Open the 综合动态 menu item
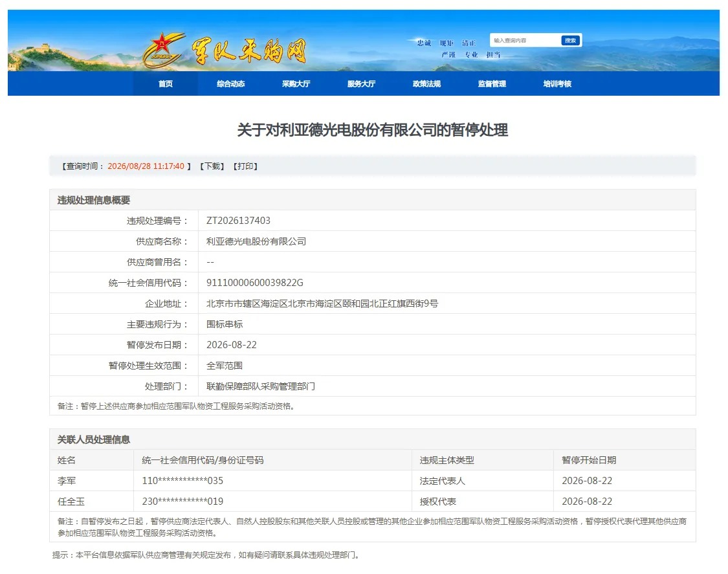The image size is (728, 574). pos(231,83)
